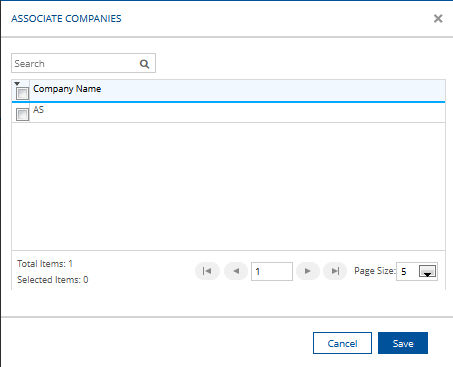Go to the first page
The height and width of the screenshot is (367, 453).
point(207,271)
